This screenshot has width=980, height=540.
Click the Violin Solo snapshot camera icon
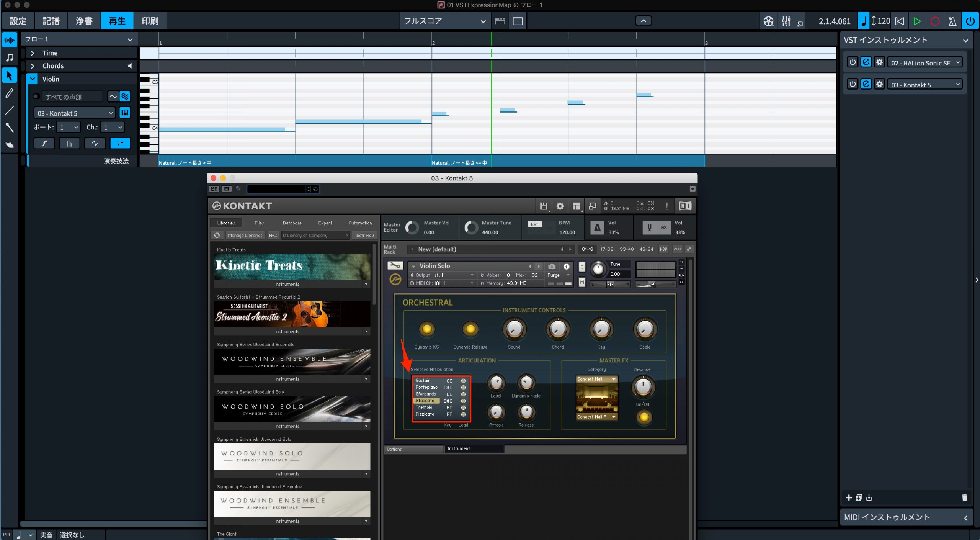(552, 267)
